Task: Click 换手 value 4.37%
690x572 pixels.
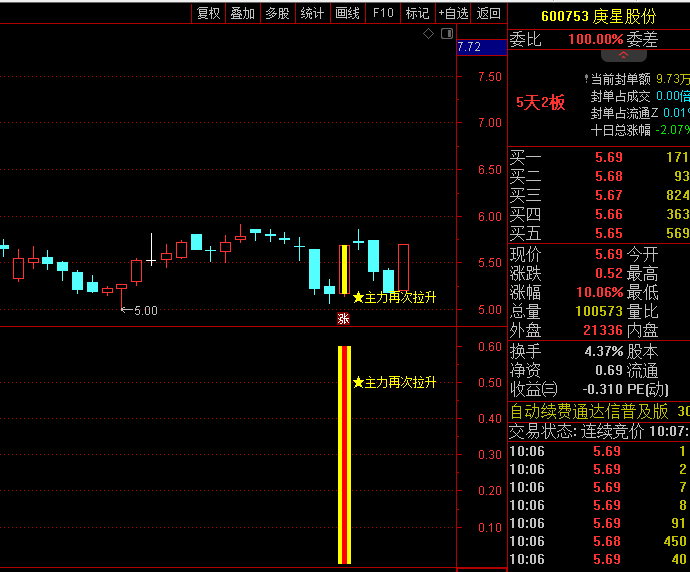Action: (x=604, y=351)
